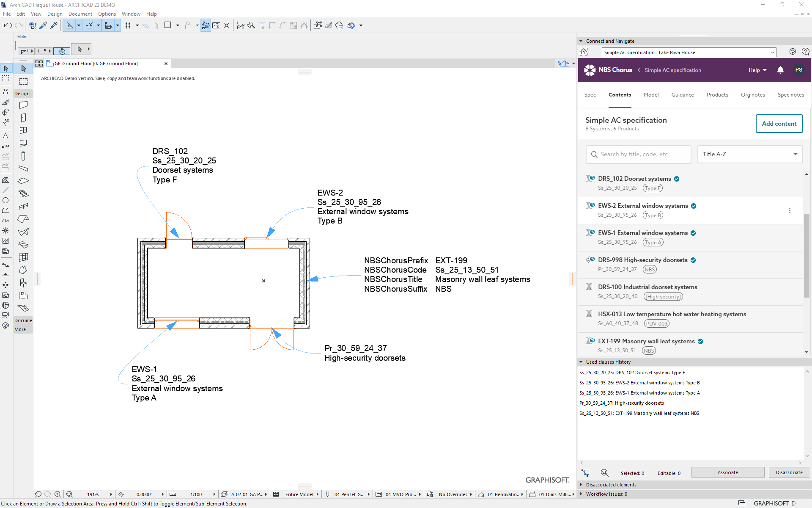812x508 pixels.
Task: Pick up parameters with the eyedropper tool
Action: [x=43, y=25]
